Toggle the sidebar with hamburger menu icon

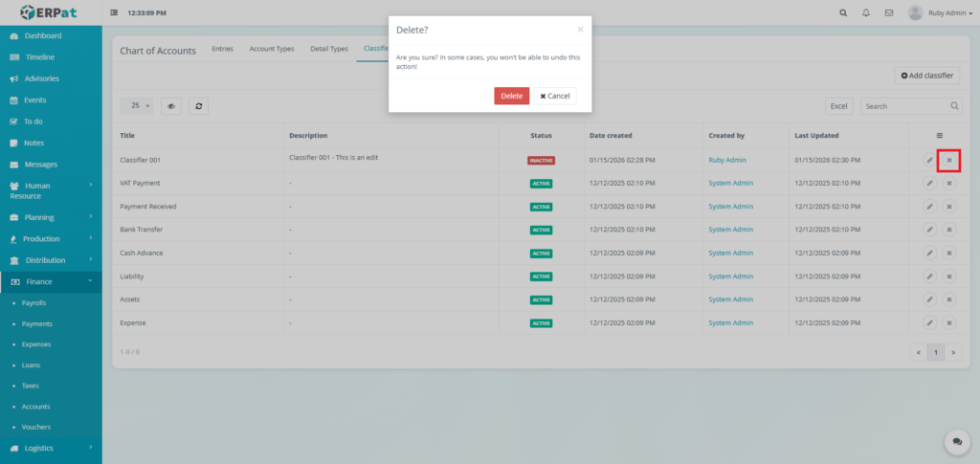click(x=115, y=13)
